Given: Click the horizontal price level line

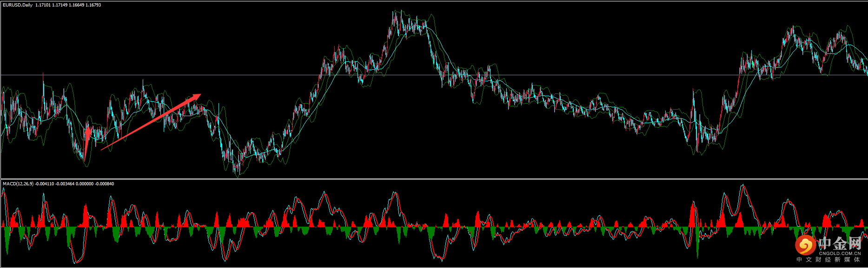Looking at the screenshot, I should click(x=434, y=75).
